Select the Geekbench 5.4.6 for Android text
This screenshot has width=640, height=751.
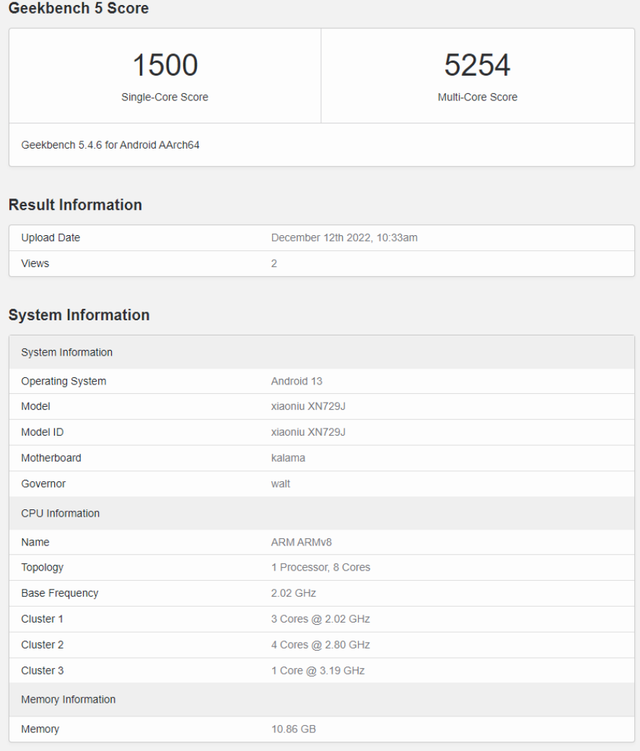click(x=110, y=145)
